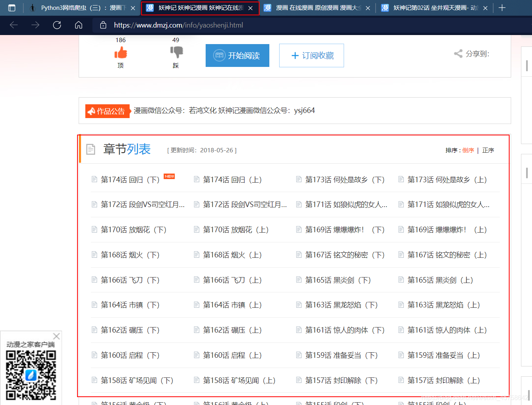Viewport: 532px width, 405px height.
Task: Open chapter 第170话 放烟花（下）
Action: click(x=134, y=230)
